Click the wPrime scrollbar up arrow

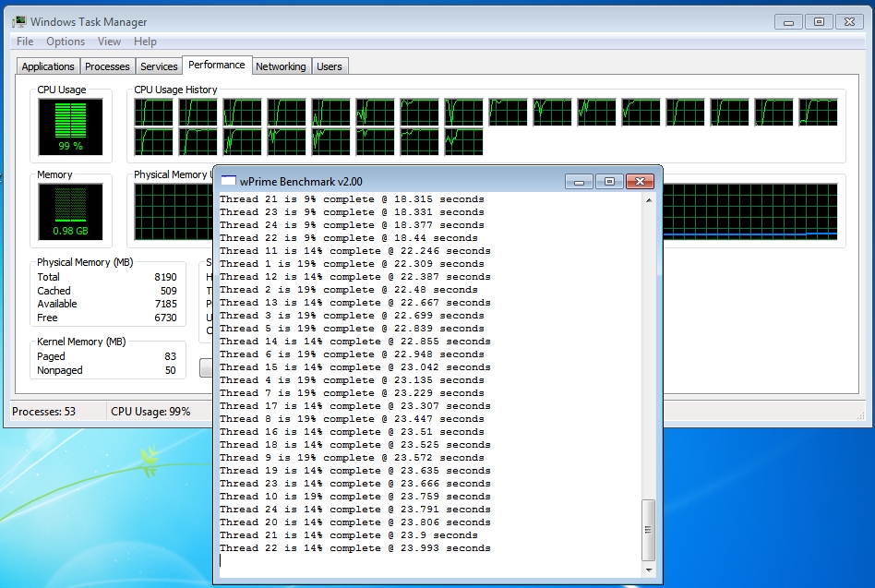(x=648, y=200)
